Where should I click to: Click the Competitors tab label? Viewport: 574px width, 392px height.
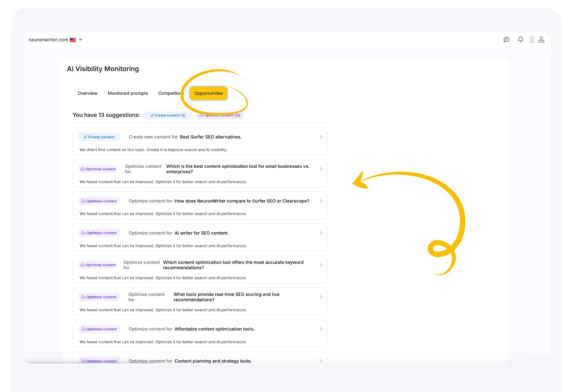[x=170, y=93]
